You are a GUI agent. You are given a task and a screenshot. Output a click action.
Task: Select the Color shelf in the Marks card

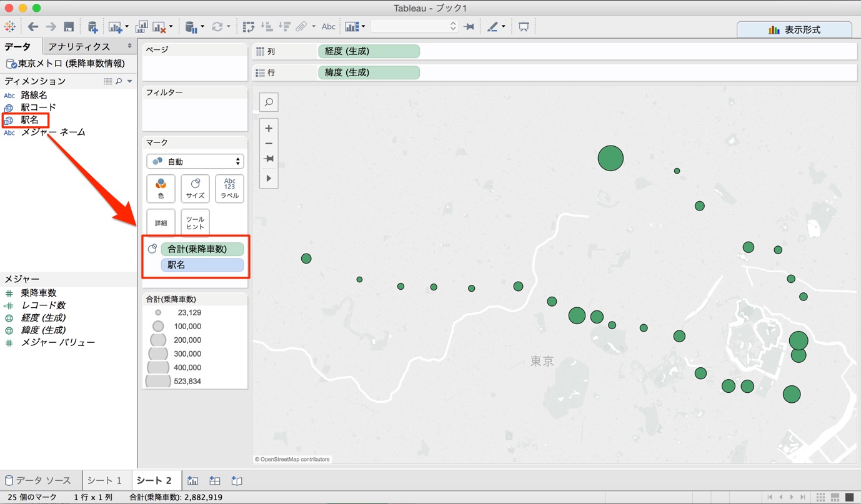pos(161,189)
